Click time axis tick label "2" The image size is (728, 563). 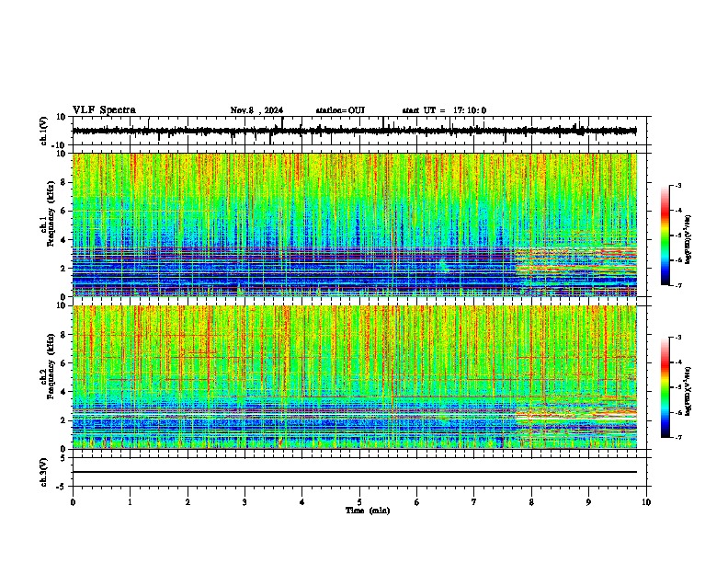188,502
